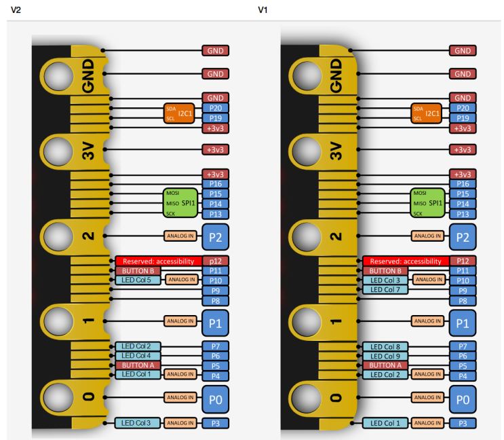Select P11 pin label in V2 diagram
The height and width of the screenshot is (440, 504).
click(216, 271)
